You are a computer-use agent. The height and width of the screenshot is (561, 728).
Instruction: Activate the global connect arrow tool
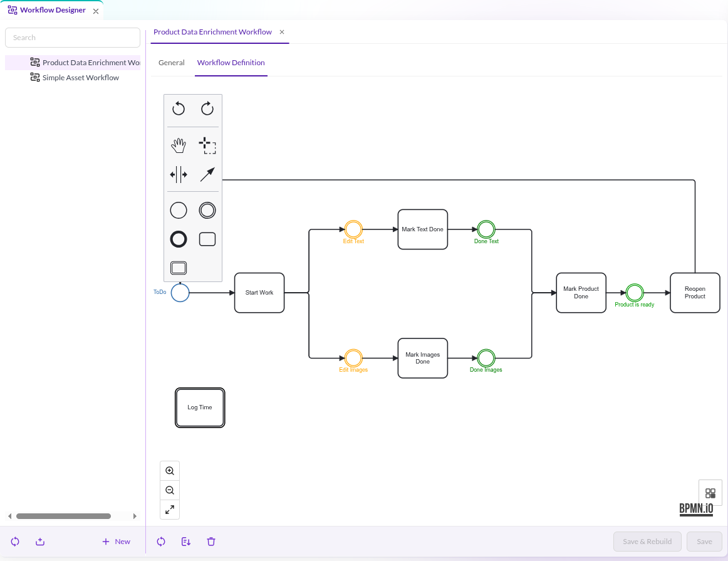click(x=207, y=175)
